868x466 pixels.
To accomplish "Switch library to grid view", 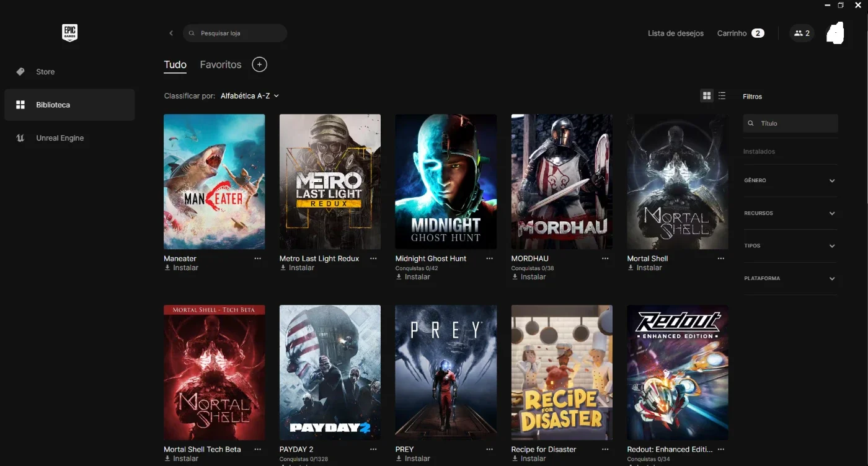I will click(706, 96).
